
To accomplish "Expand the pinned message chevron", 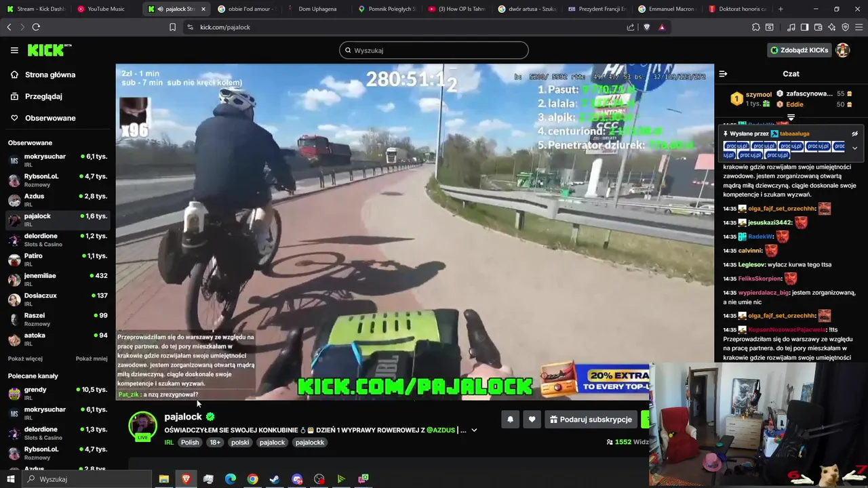I will (x=854, y=148).
